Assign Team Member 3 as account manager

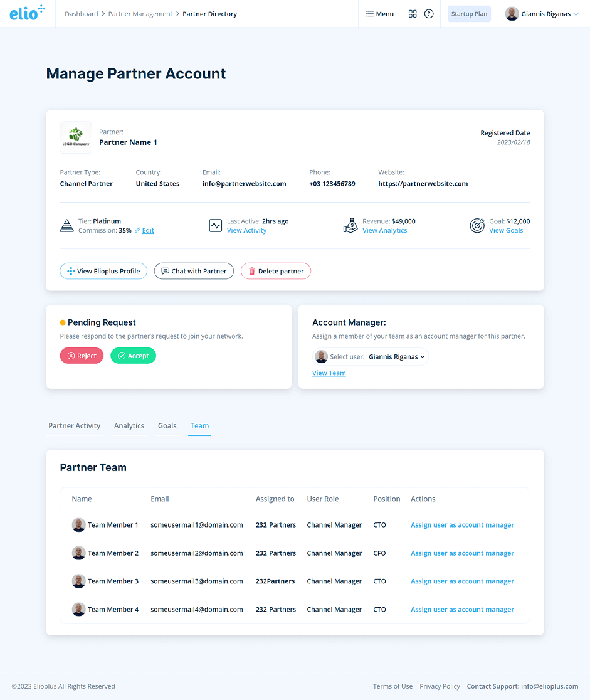click(462, 581)
